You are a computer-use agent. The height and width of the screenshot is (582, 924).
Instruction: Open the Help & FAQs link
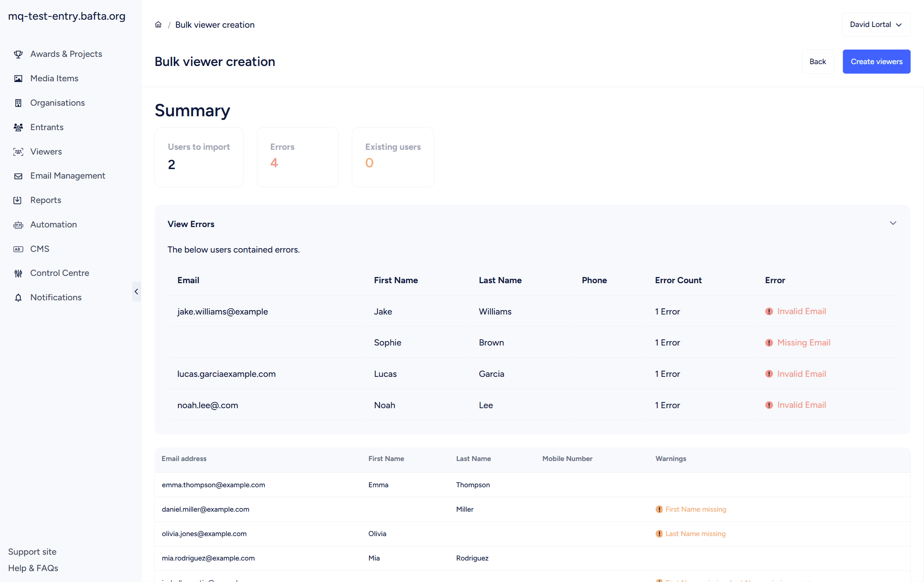(33, 568)
